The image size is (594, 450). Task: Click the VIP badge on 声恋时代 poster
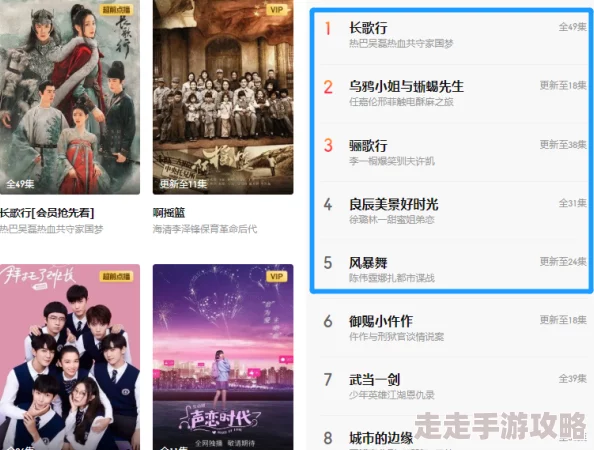[x=277, y=276]
